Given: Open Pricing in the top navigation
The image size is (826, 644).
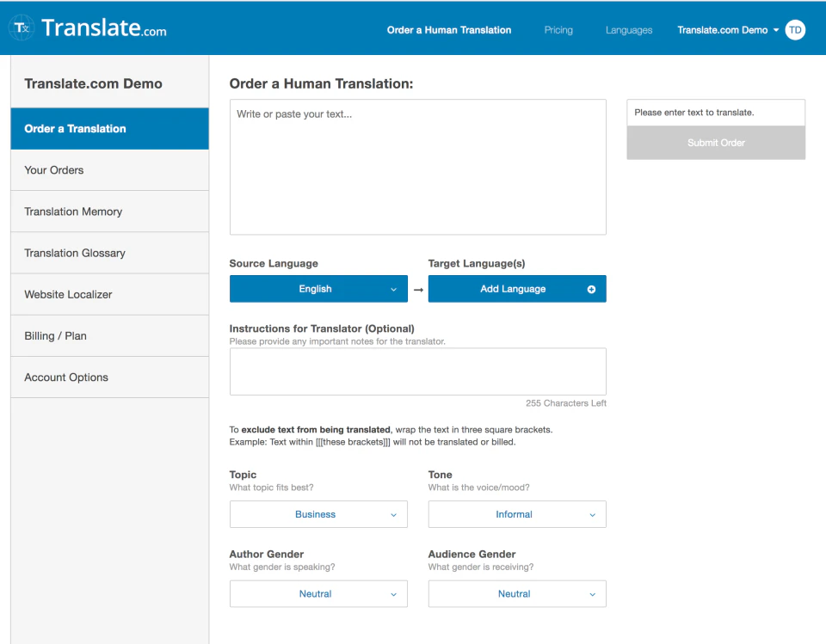Looking at the screenshot, I should [558, 30].
